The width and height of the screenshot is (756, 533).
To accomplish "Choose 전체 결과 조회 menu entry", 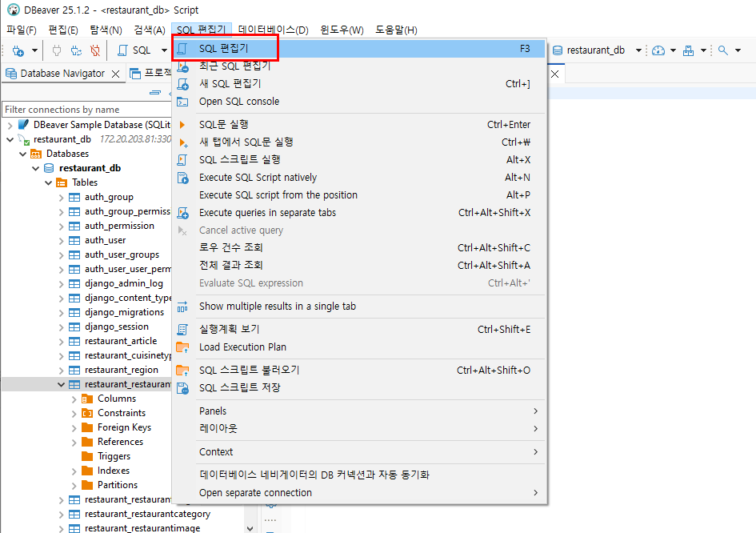I will (x=360, y=265).
